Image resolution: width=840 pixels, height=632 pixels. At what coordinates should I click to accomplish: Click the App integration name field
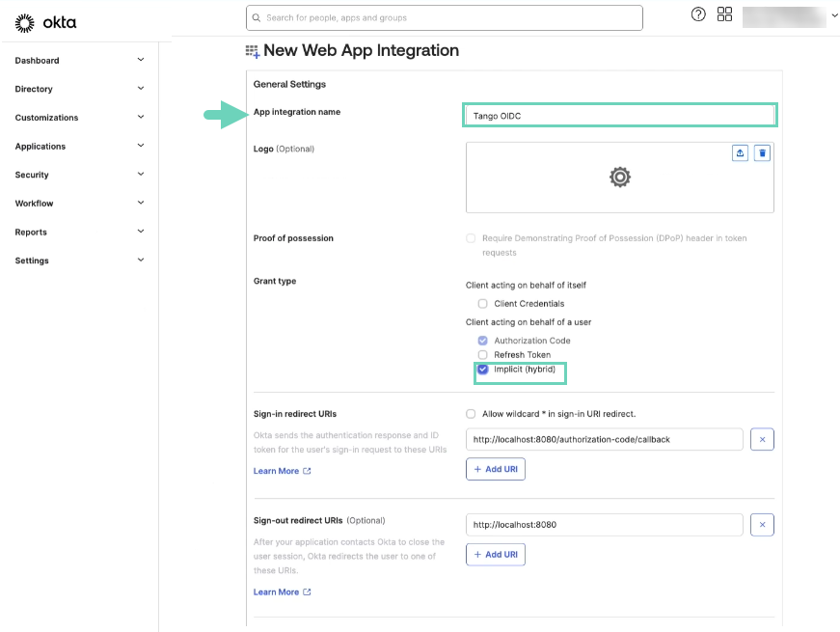point(619,116)
